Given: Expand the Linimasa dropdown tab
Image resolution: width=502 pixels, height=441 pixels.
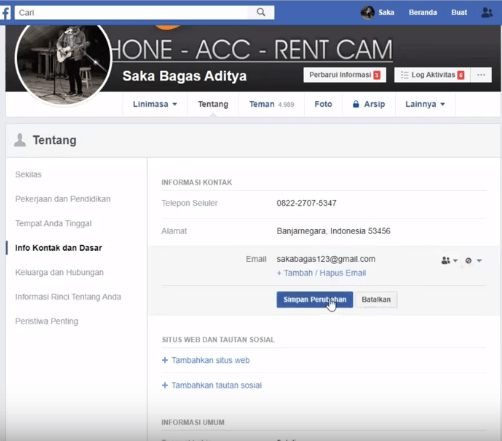Looking at the screenshot, I should 155,104.
